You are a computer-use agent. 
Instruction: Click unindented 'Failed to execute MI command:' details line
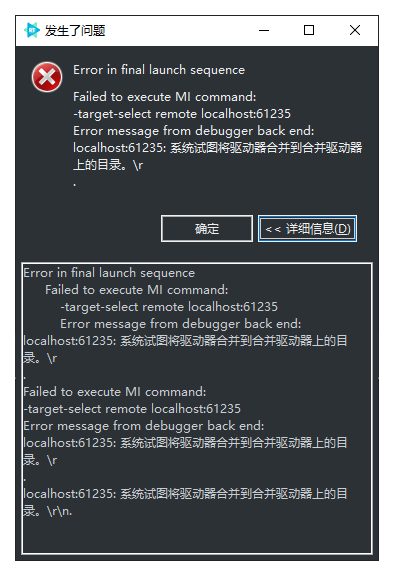(x=114, y=392)
